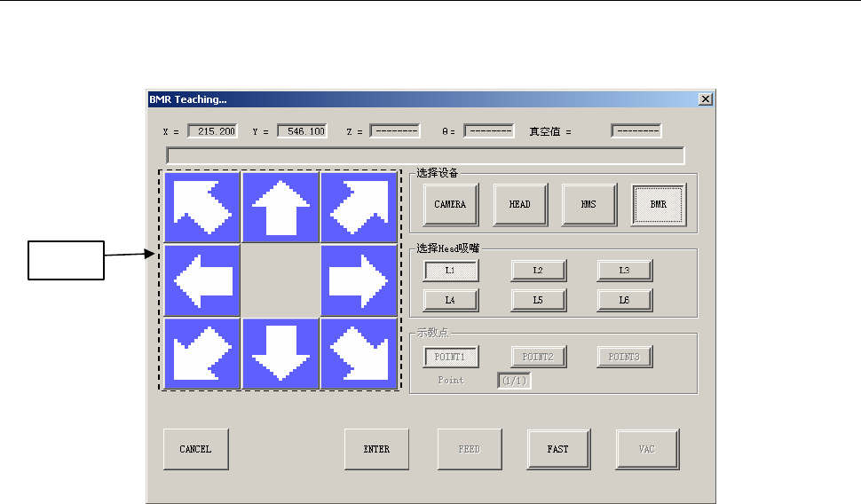
Task: Select the CAMERA device
Action: click(451, 204)
